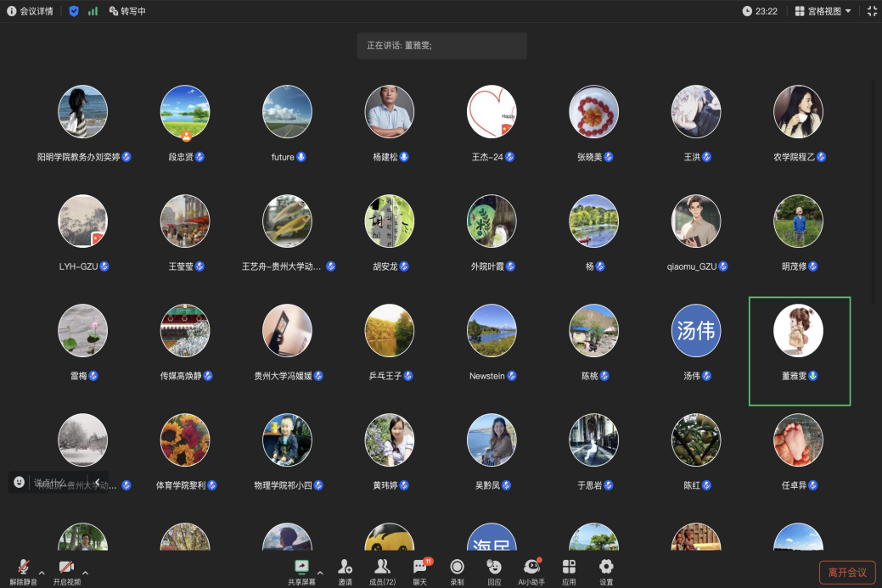Screen dimensions: 882x588
Task: Expand video options arrow beside 开启视频
Action: 85,573
